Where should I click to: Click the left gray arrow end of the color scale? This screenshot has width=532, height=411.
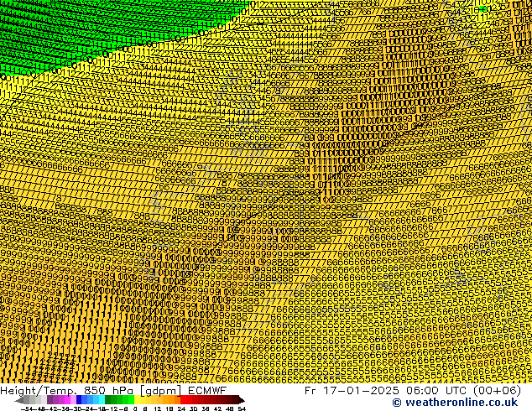pyautogui.click(x=19, y=400)
